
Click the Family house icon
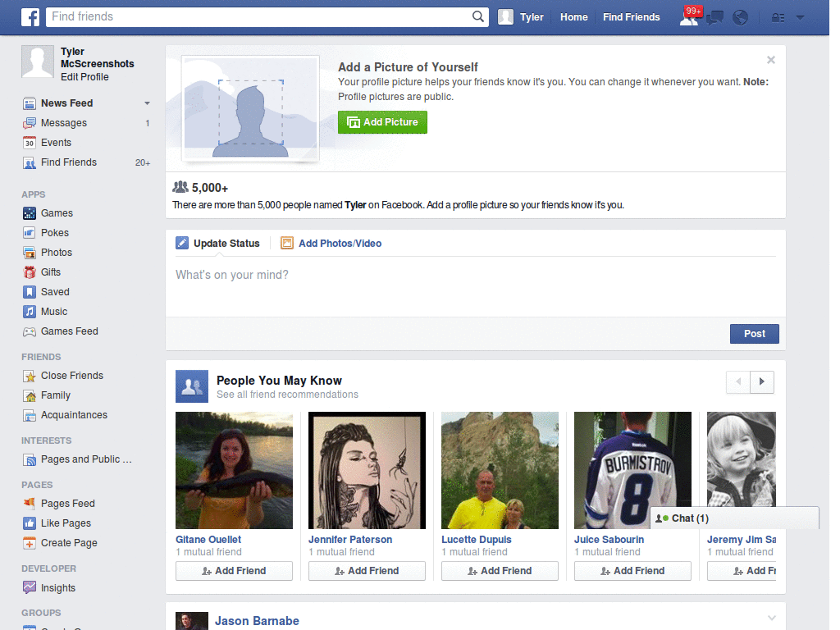click(30, 396)
